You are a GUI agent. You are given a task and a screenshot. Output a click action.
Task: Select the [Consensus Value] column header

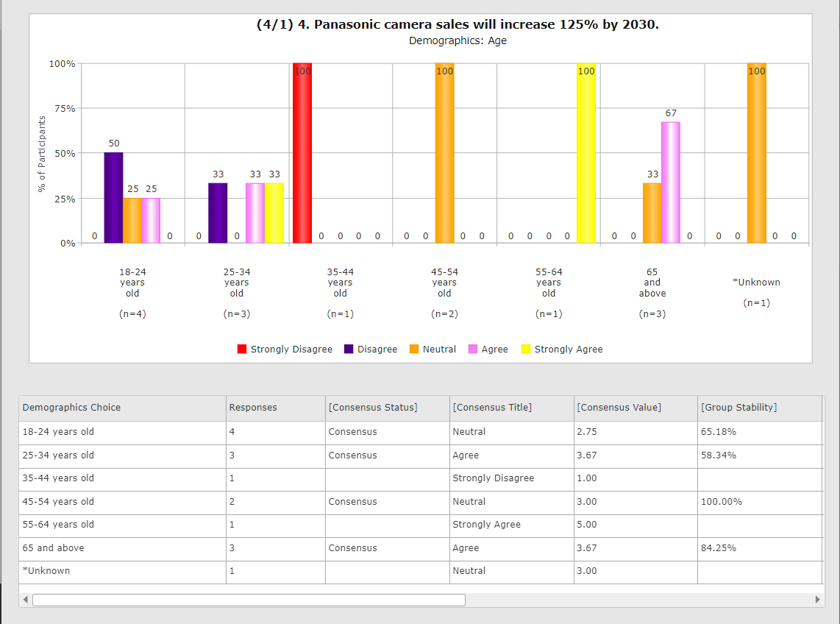pos(619,408)
